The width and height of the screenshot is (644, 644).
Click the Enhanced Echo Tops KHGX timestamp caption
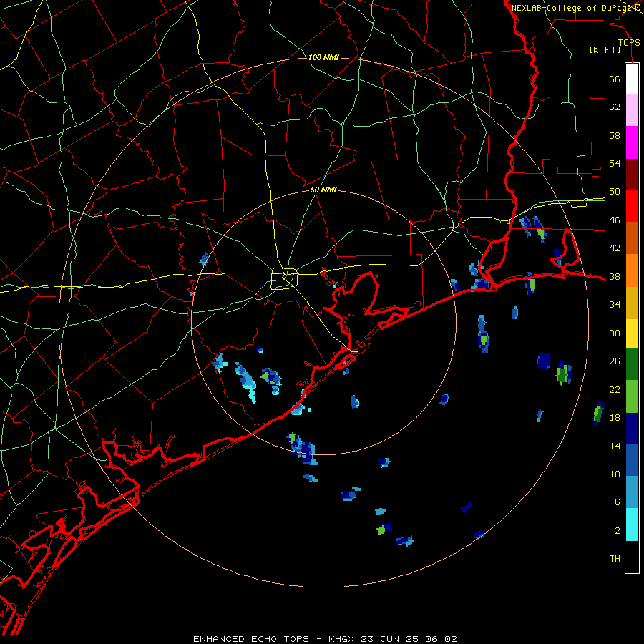pyautogui.click(x=325, y=639)
